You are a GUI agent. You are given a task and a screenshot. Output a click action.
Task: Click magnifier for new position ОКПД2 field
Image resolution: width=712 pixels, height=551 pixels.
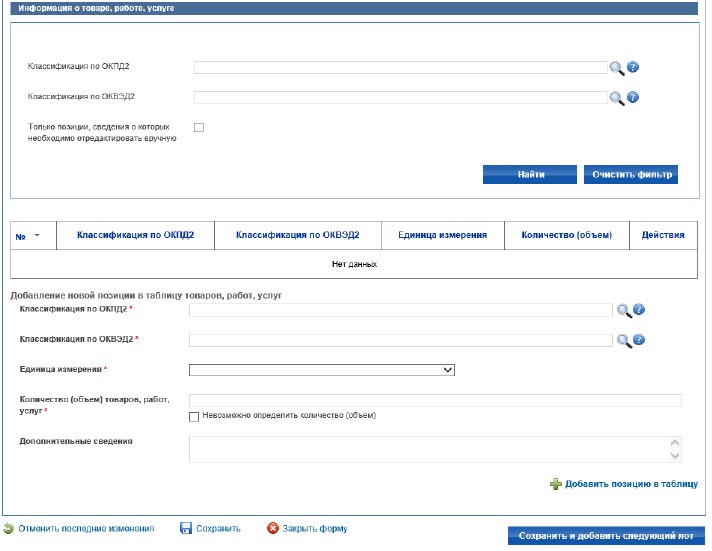(x=623, y=311)
